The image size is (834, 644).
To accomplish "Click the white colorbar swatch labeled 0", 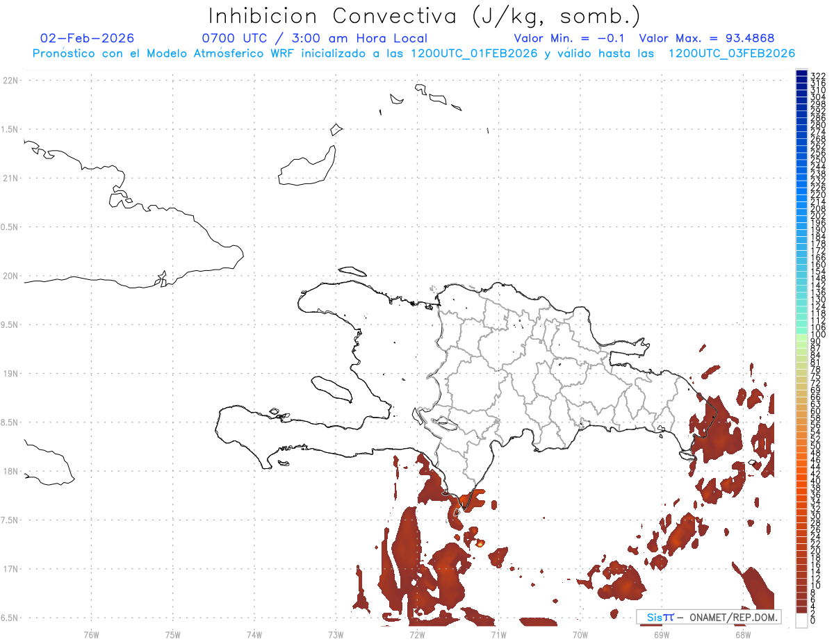I will (x=801, y=620).
